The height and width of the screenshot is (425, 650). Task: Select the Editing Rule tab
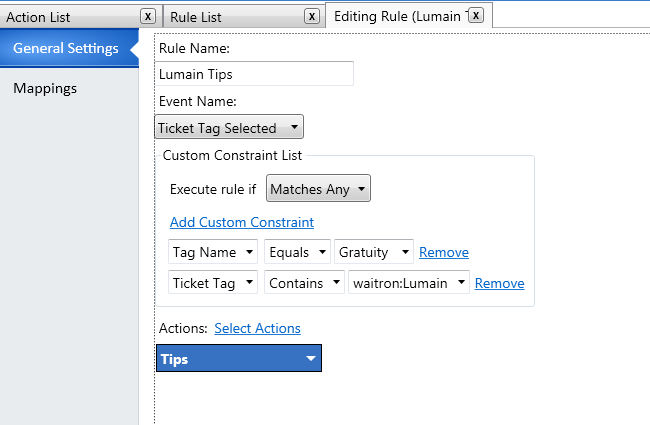[398, 16]
